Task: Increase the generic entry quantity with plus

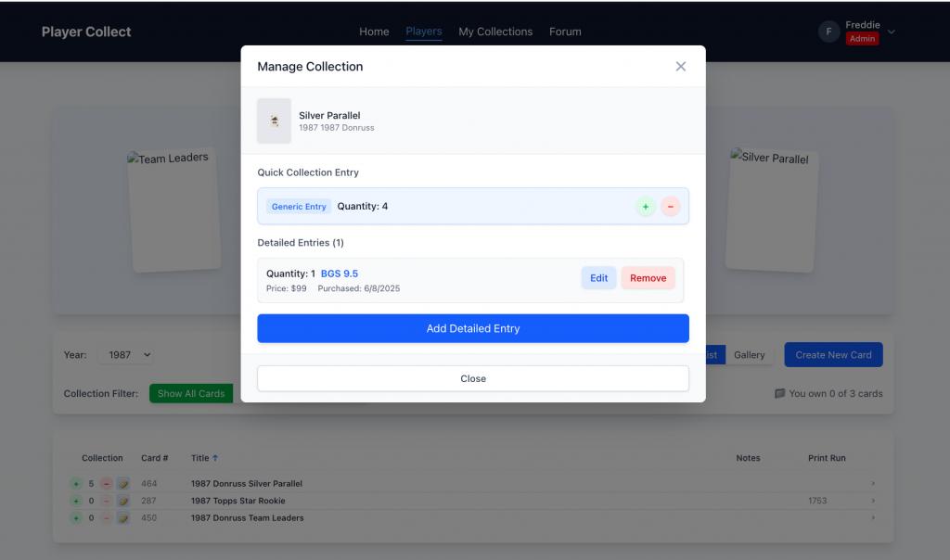Action: tap(646, 207)
